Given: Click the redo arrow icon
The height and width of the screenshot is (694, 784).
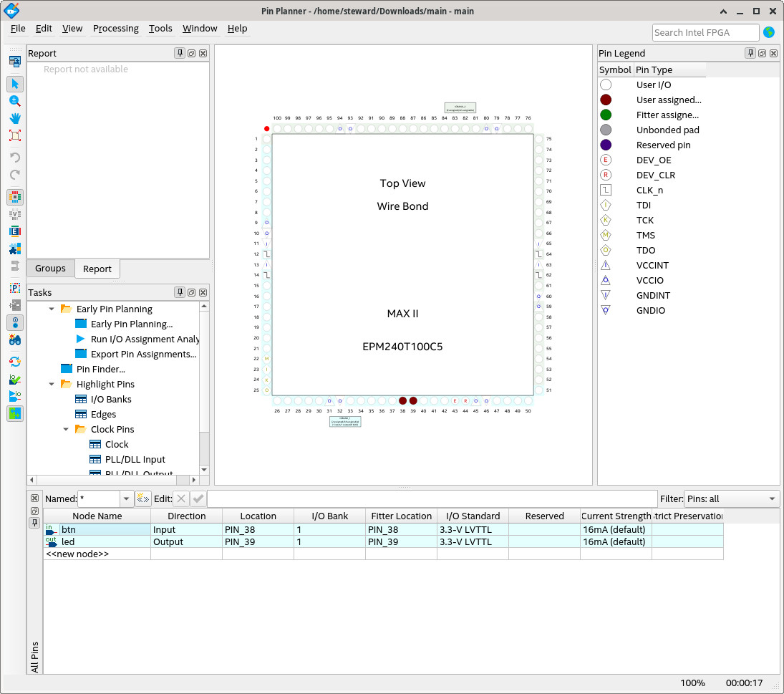Looking at the screenshot, I should point(15,175).
